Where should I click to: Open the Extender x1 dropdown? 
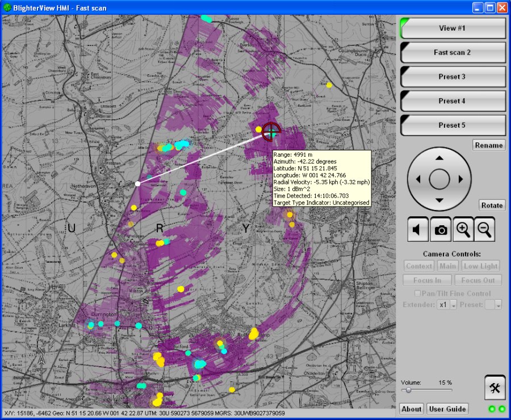tap(453, 305)
